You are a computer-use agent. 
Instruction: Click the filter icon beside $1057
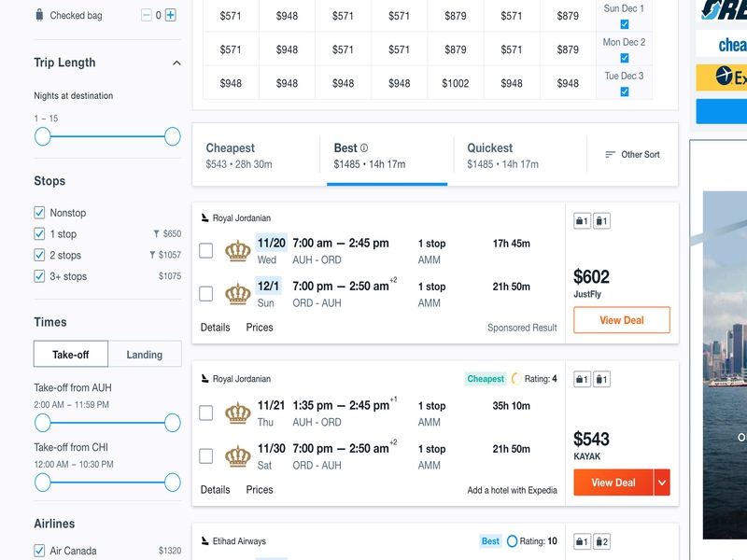[152, 255]
